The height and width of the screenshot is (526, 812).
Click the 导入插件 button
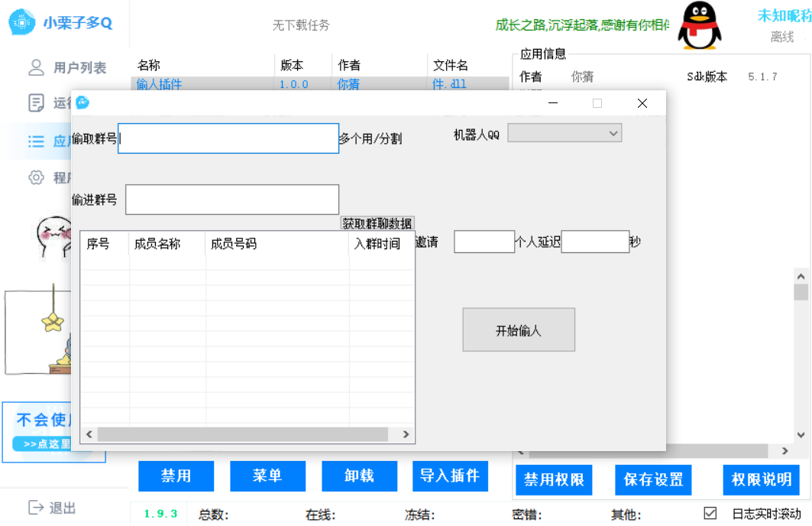[x=451, y=476]
